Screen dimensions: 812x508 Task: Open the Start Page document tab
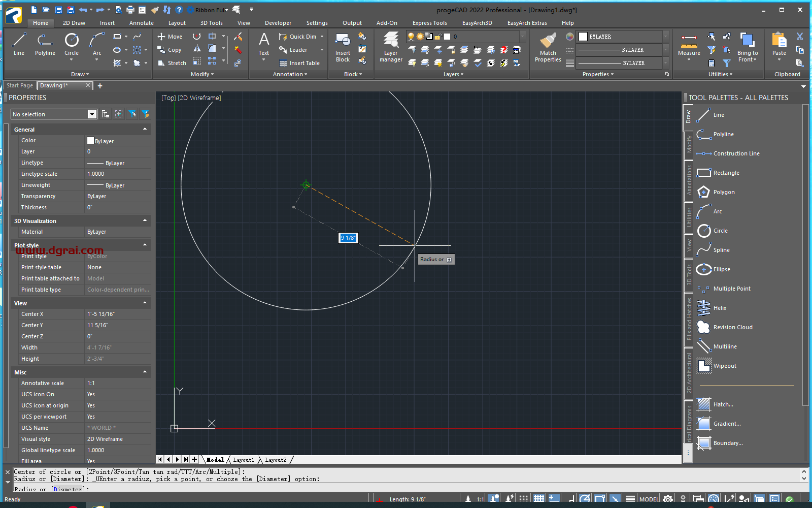pos(20,85)
